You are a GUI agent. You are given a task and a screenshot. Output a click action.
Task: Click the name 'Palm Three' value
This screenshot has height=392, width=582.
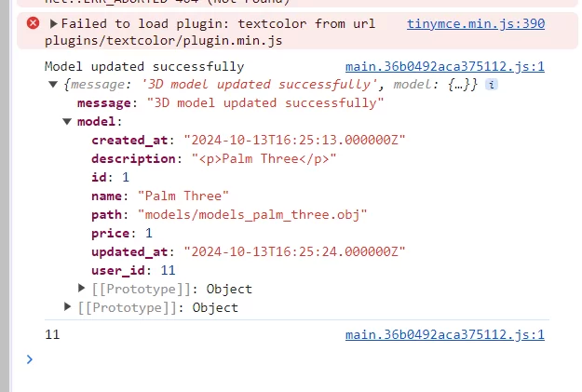[x=183, y=196]
